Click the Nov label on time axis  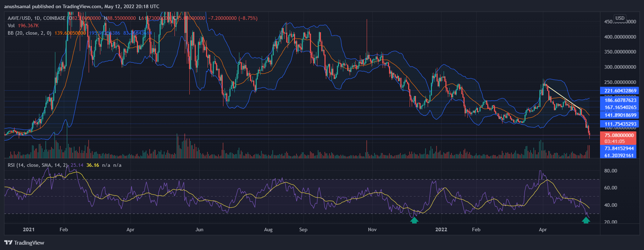click(x=372, y=229)
